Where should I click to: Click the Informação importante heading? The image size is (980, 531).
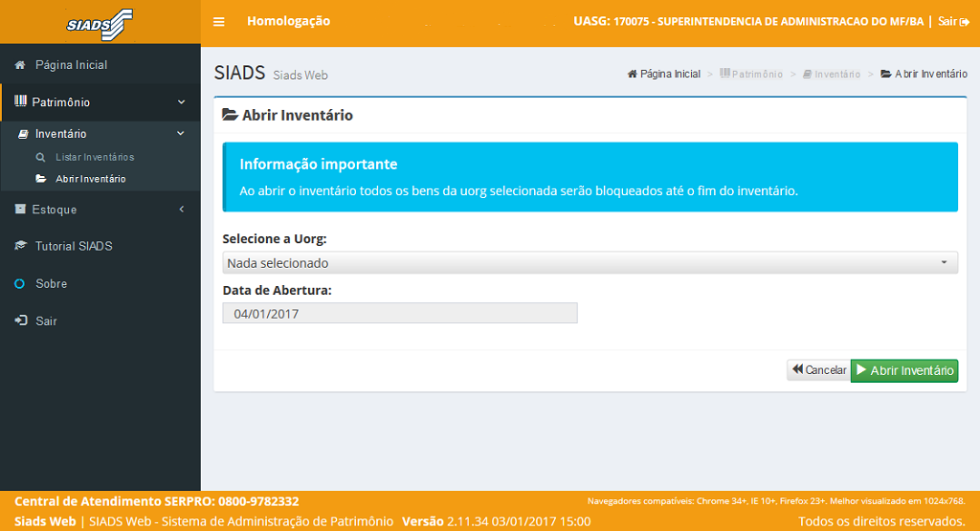tap(318, 164)
